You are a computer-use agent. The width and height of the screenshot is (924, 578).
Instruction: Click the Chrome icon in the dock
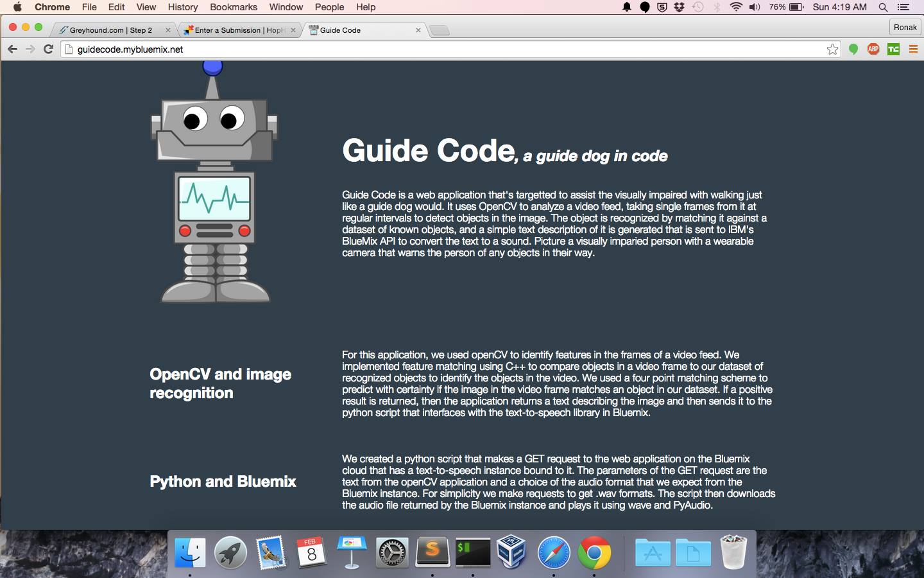(594, 552)
